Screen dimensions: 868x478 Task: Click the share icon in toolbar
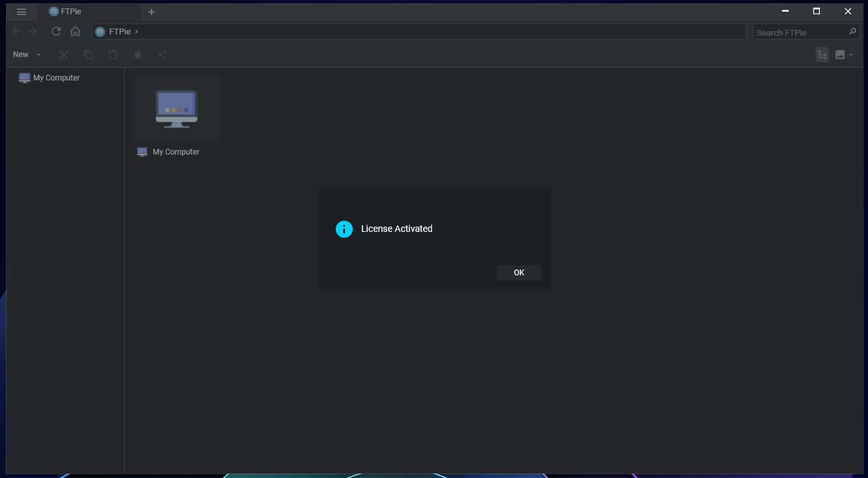[x=162, y=55]
